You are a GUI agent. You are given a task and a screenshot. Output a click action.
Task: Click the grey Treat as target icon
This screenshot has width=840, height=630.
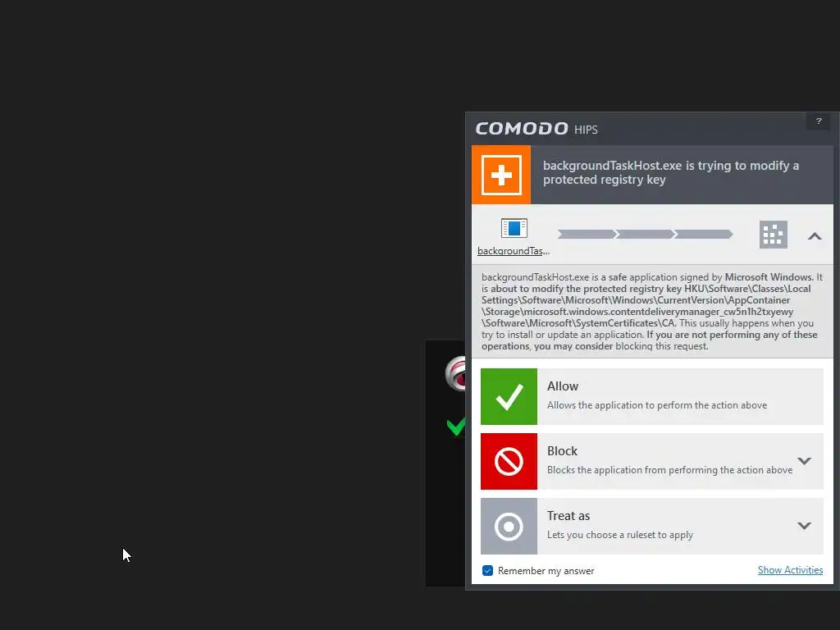coord(509,526)
